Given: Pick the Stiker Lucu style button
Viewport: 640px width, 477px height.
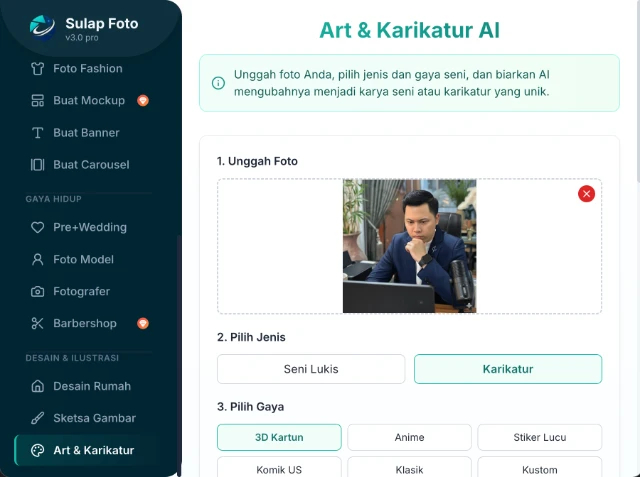Looking at the screenshot, I should click(540, 438).
